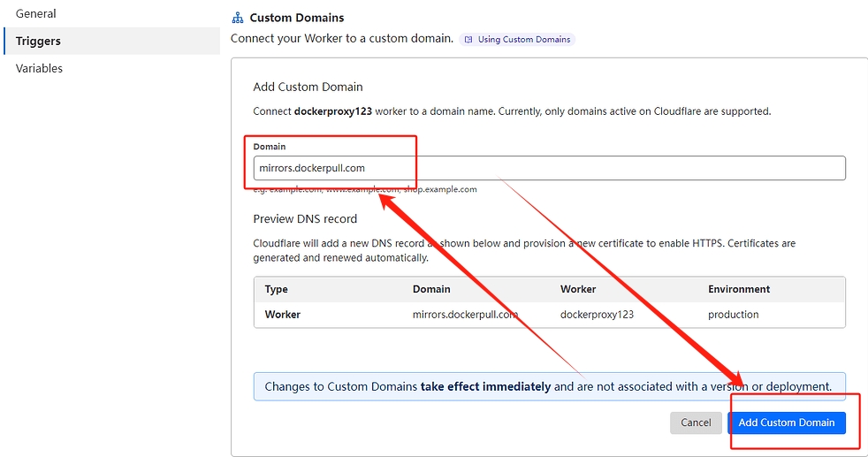
Task: Focus the Domain input field
Action: pos(548,168)
